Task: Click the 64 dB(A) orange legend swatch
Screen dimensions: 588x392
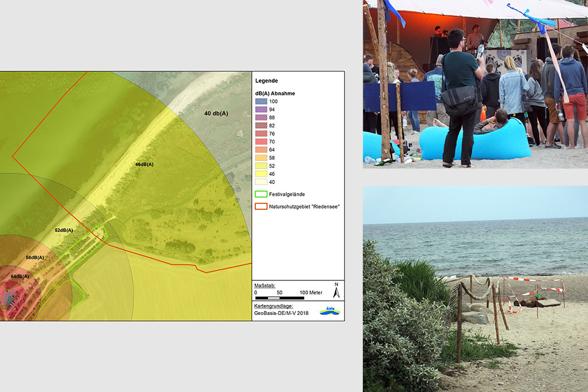Action: [261, 149]
